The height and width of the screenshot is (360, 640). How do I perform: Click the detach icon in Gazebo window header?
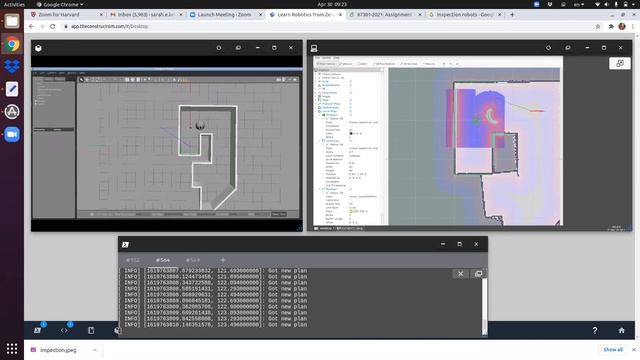tap(238, 48)
